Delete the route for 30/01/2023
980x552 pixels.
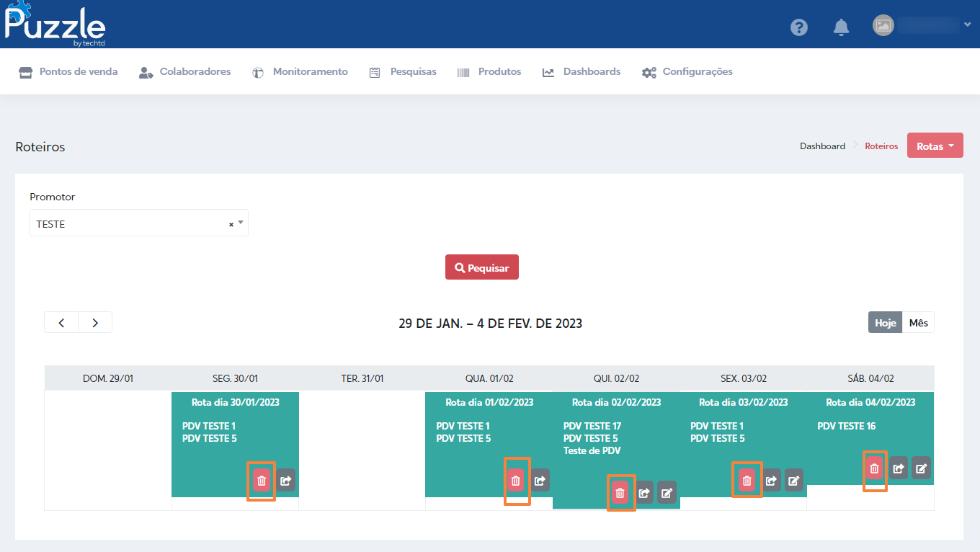[x=262, y=481]
